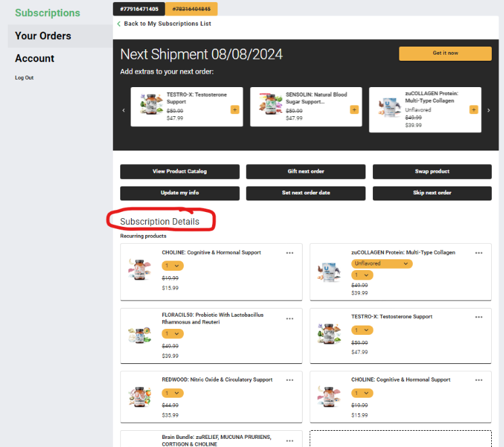Open Account in the sidebar
Viewport: 504px width, 447px height.
point(34,59)
